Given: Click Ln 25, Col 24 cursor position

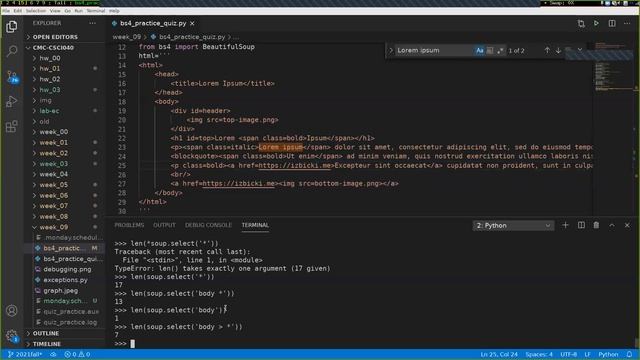Looking at the screenshot, I should tap(499, 354).
